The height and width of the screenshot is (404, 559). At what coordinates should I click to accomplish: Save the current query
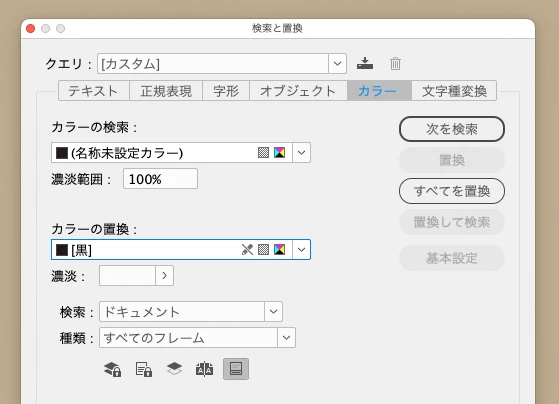coord(365,63)
